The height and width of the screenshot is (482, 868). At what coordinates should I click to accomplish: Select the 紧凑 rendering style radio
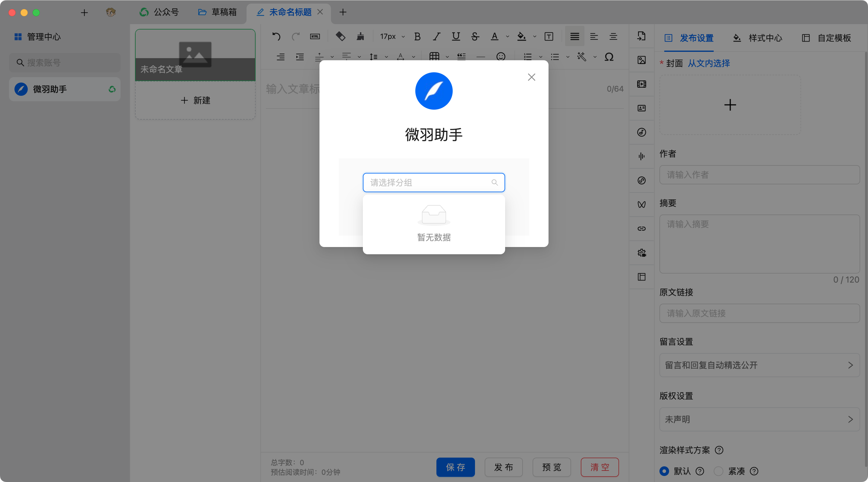(x=719, y=471)
